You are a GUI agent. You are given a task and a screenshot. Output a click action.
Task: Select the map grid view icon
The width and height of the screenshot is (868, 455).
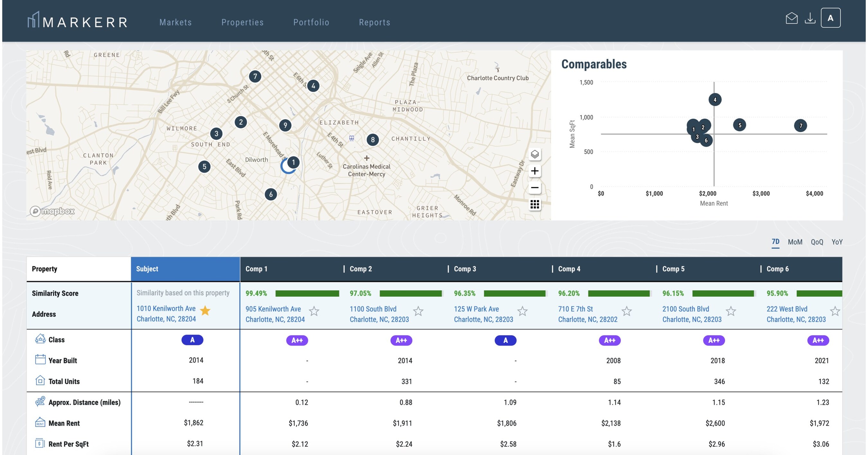coord(535,204)
